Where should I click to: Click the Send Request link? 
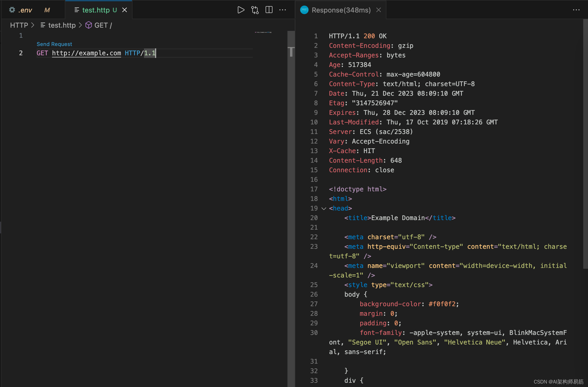pyautogui.click(x=54, y=44)
